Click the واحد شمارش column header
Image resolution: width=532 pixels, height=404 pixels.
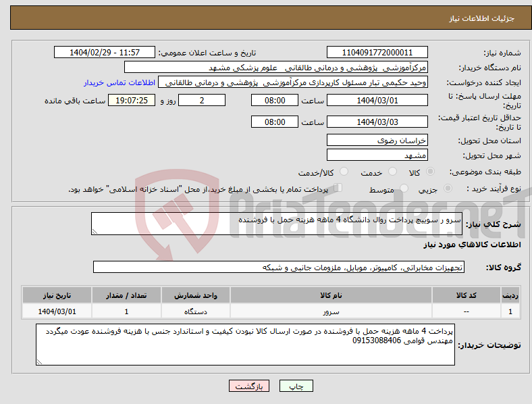pyautogui.click(x=195, y=295)
